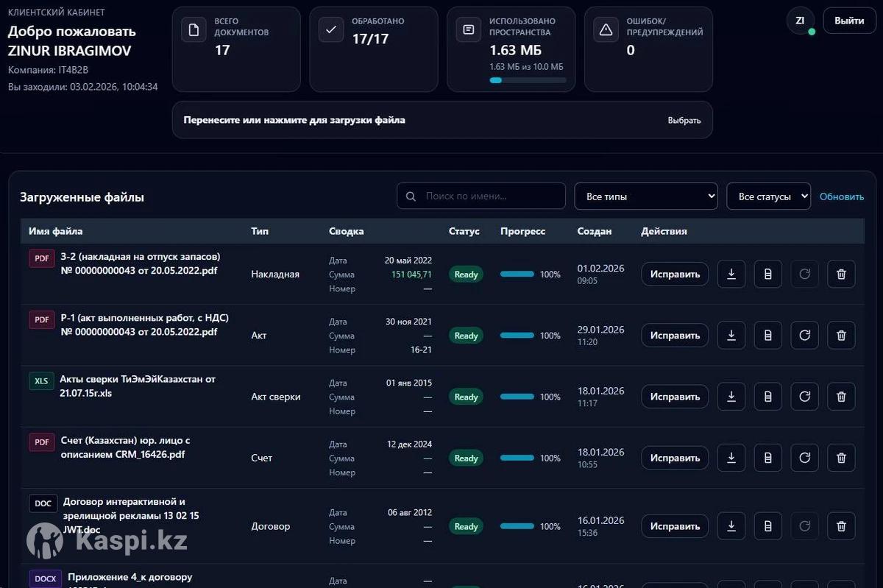Download the Договор интерактивной рекламы doc
This screenshot has height=588, width=883.
(x=731, y=526)
